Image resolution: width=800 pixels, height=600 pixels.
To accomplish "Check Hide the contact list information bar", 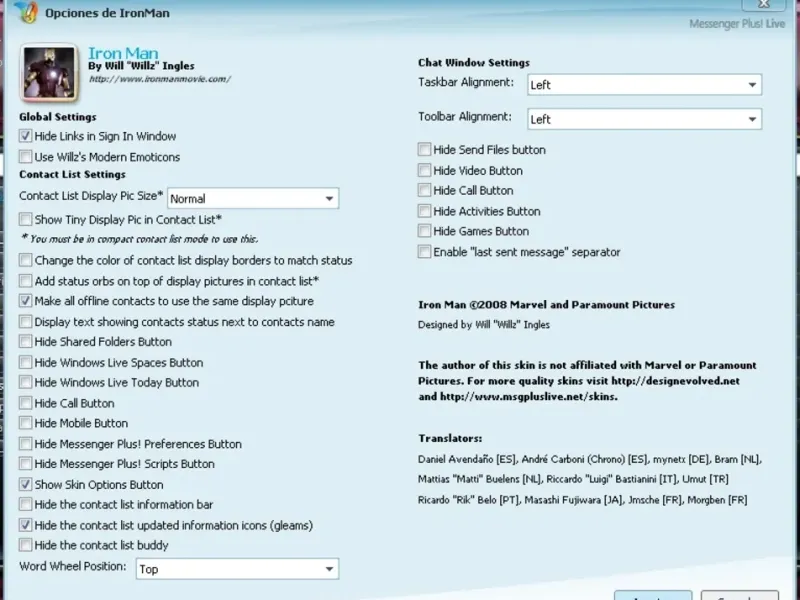I will click(x=25, y=504).
